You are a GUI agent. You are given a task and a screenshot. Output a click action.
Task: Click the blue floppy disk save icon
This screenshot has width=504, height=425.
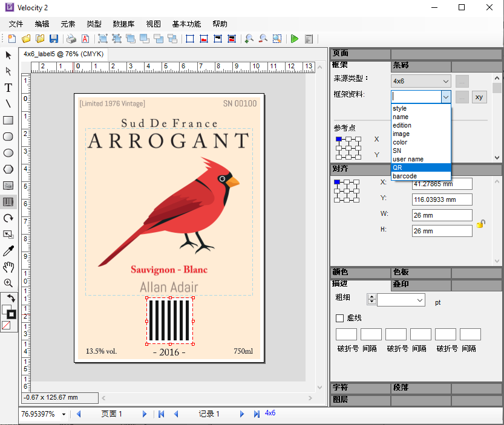(54, 39)
